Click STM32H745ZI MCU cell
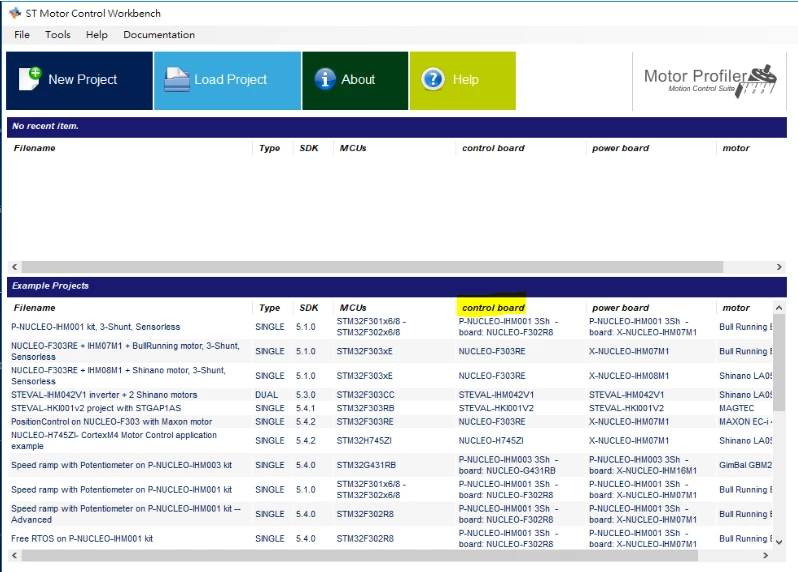The image size is (798, 572). [x=364, y=441]
